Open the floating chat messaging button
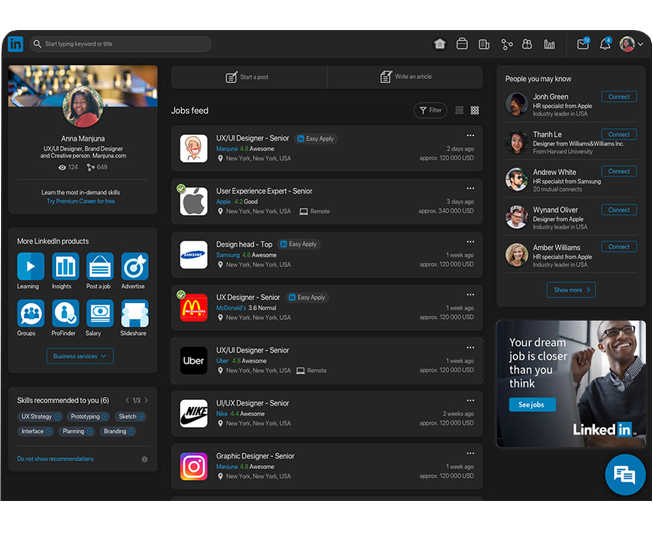 [625, 475]
